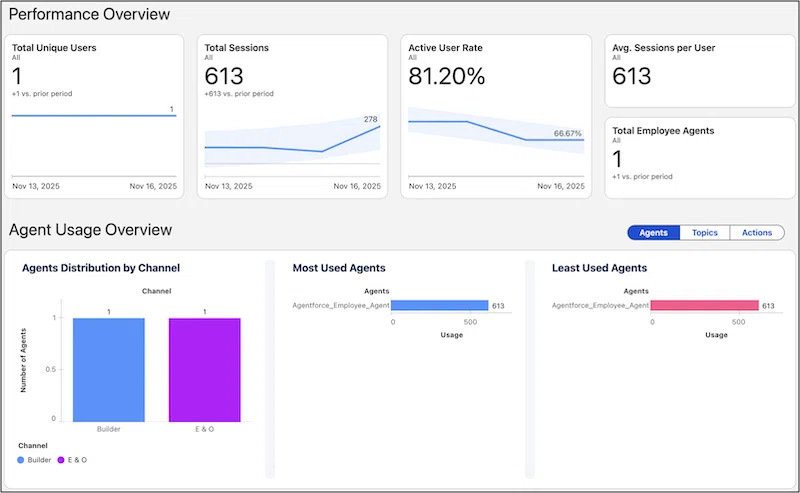Click the purple E & O bar
800x493 pixels.
(205, 370)
